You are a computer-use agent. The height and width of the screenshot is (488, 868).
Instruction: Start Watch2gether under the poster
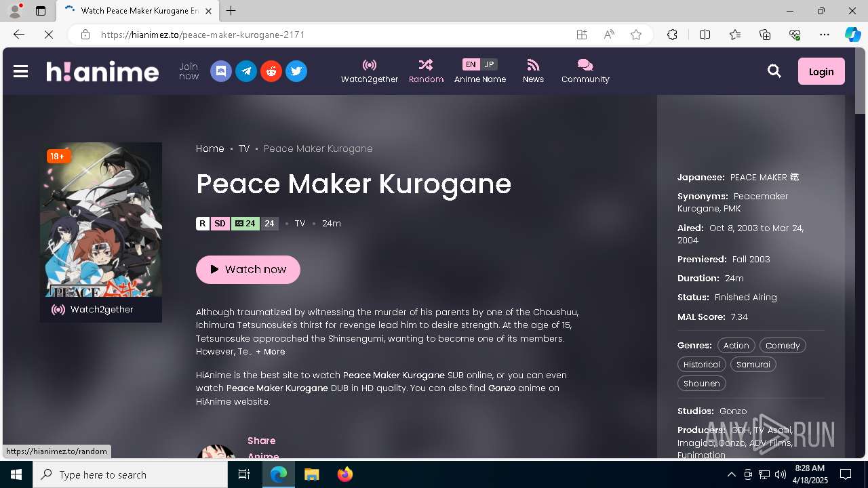(x=93, y=310)
